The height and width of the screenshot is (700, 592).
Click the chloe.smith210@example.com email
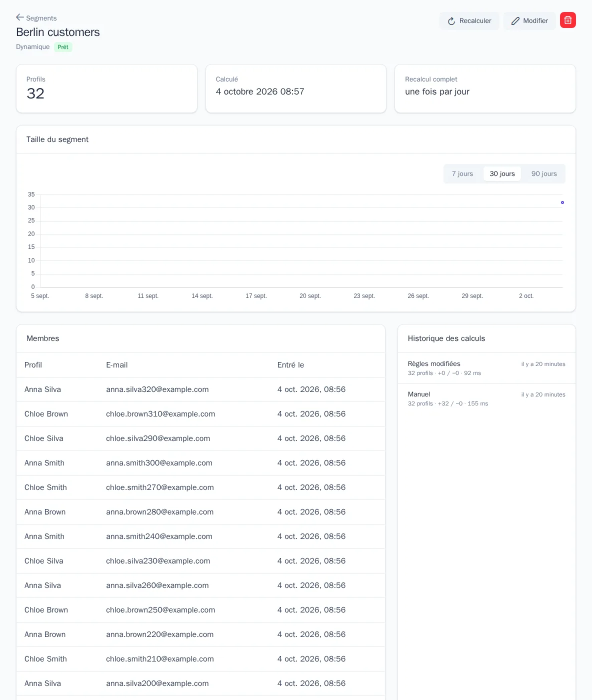point(160,659)
